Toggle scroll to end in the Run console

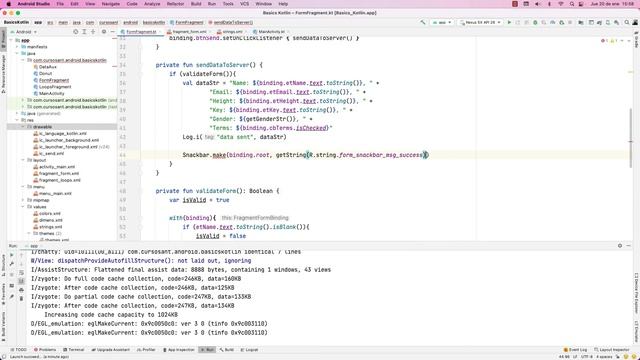click(22, 281)
